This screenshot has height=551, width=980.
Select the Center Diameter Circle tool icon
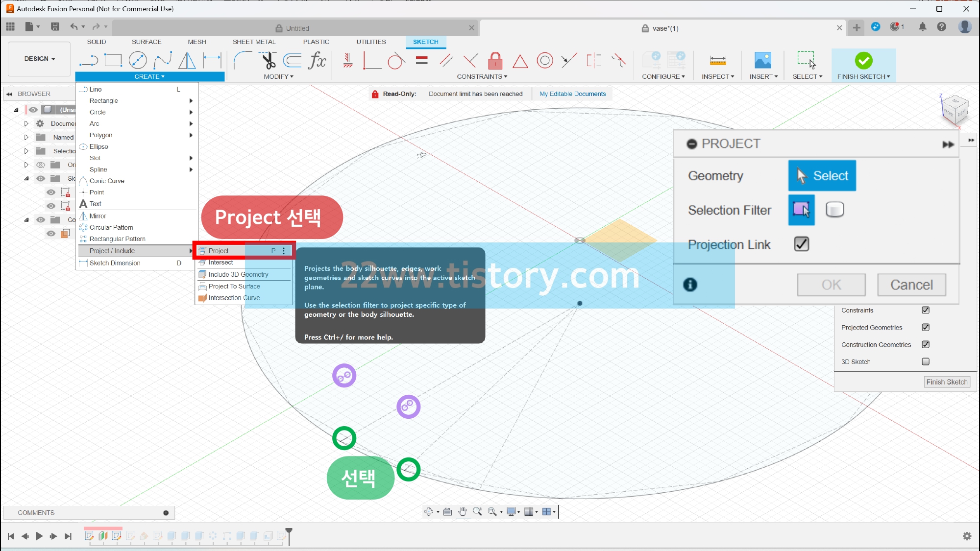pyautogui.click(x=138, y=61)
